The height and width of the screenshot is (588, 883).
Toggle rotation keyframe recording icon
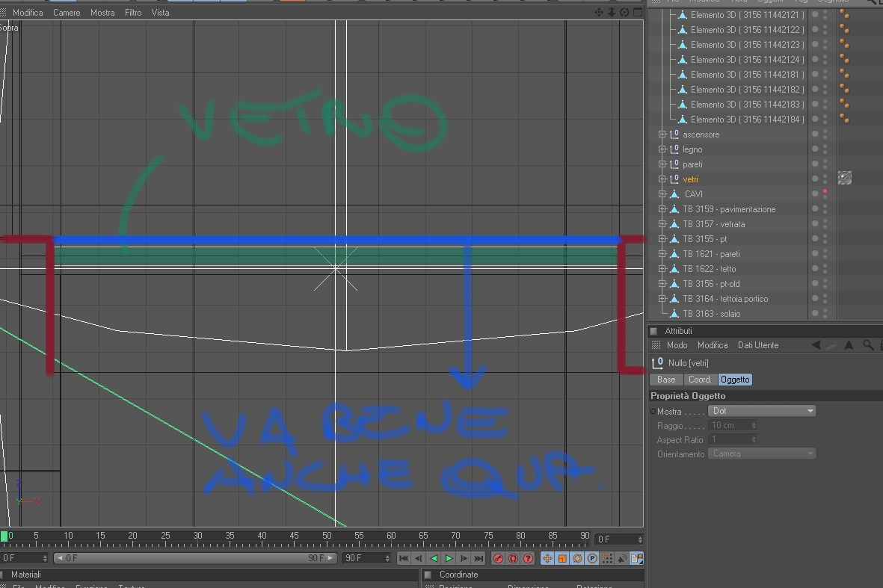tap(577, 558)
